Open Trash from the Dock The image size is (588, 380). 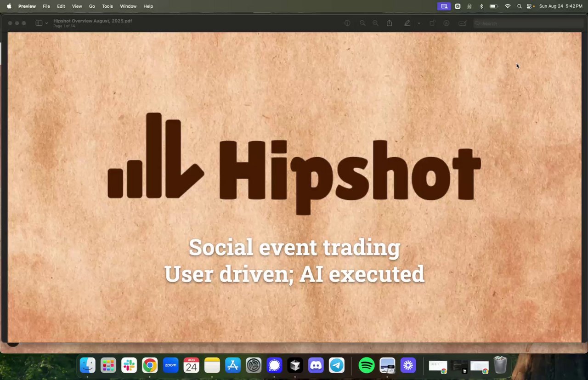[x=500, y=365]
